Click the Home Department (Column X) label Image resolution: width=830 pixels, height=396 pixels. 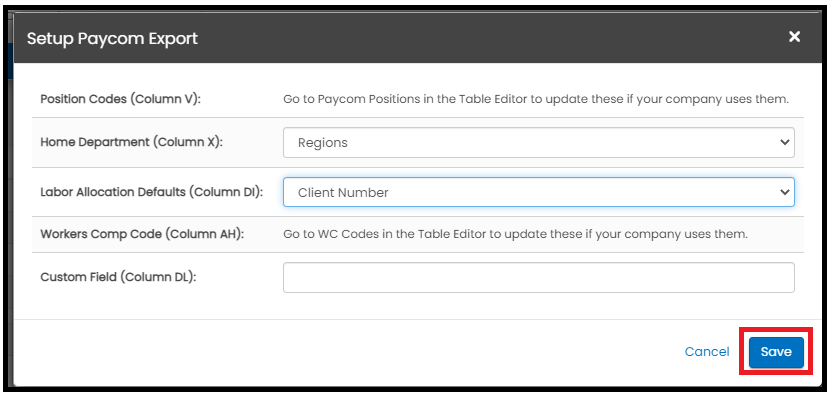pos(131,142)
